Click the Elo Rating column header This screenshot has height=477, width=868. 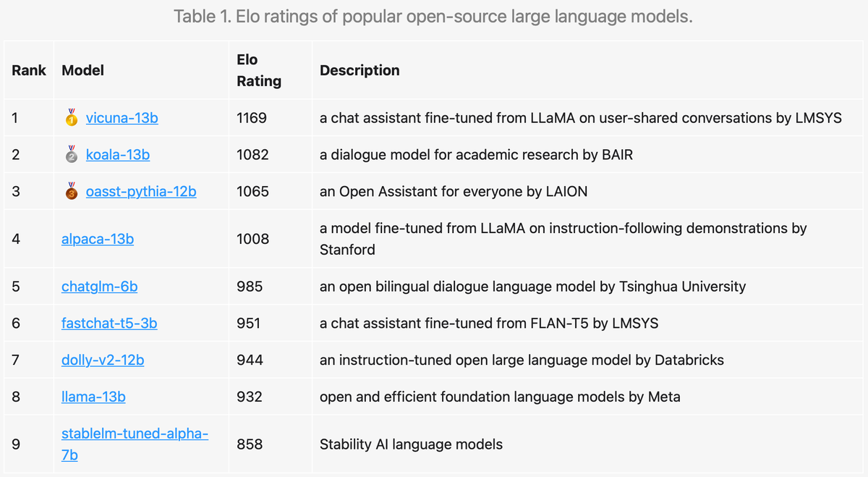(258, 70)
